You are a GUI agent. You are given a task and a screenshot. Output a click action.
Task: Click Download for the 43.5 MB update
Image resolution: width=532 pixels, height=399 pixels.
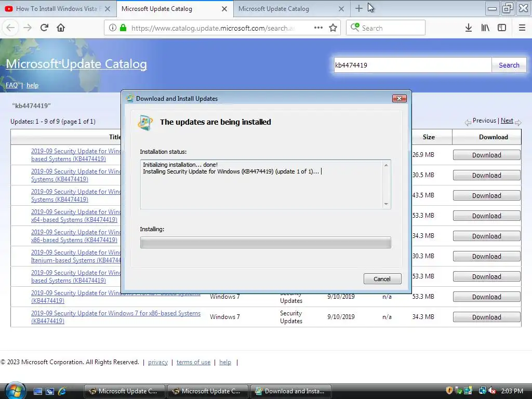click(x=486, y=196)
